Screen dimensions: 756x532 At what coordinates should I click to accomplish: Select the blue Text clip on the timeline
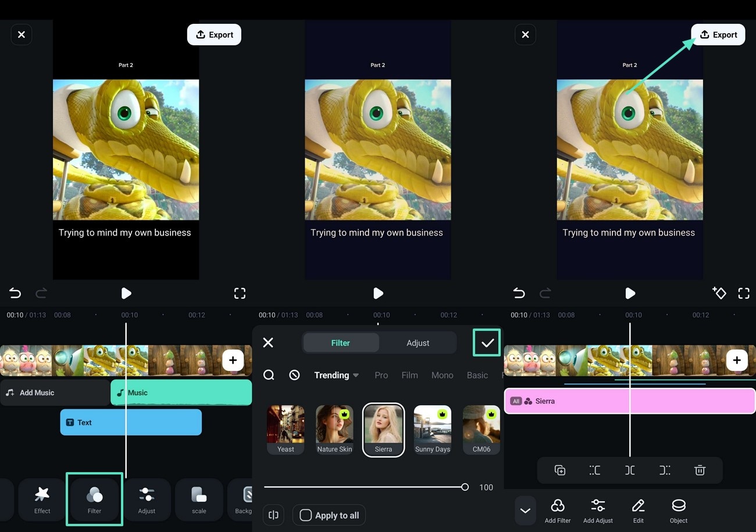(x=131, y=423)
